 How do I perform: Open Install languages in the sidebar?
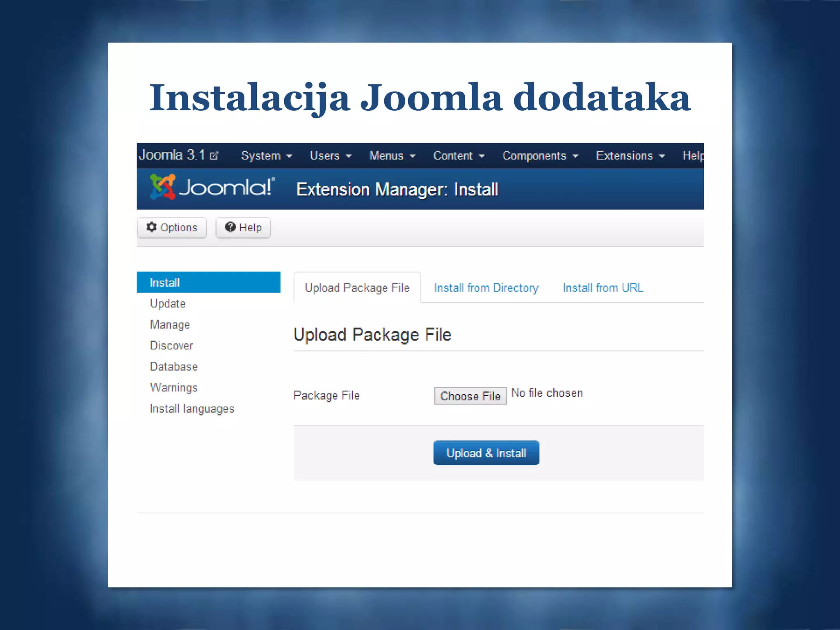coord(192,409)
